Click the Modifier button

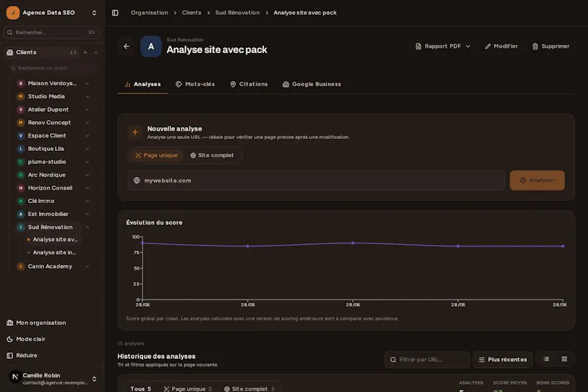pos(501,46)
